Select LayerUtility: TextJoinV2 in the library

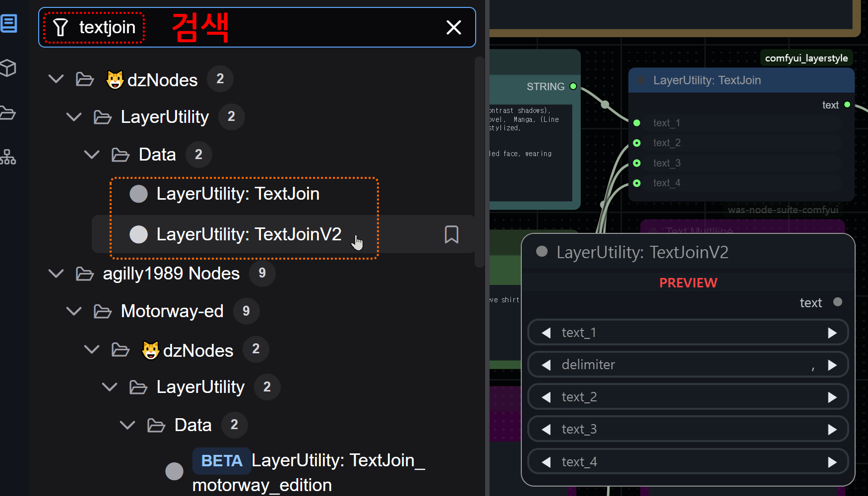click(x=249, y=234)
